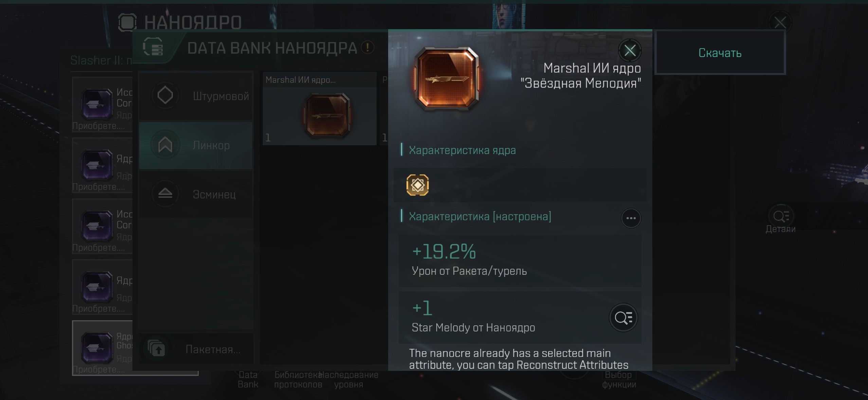Open Наследование уровня bottom menu item
The width and height of the screenshot is (868, 400).
pos(349,380)
